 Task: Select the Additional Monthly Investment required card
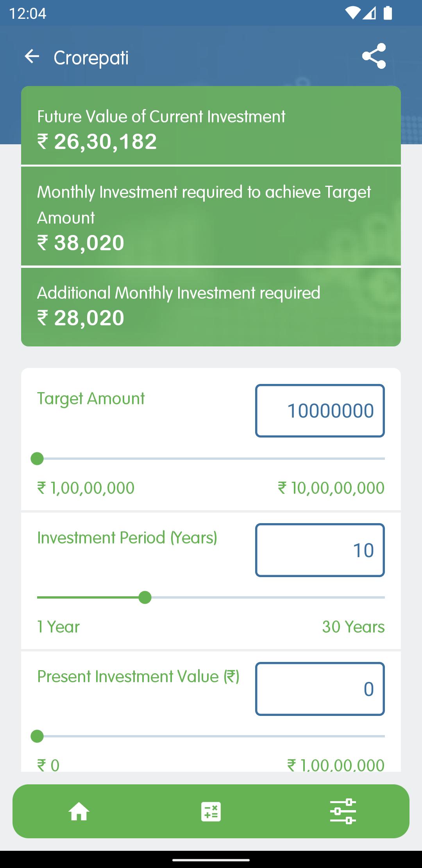coord(211,307)
